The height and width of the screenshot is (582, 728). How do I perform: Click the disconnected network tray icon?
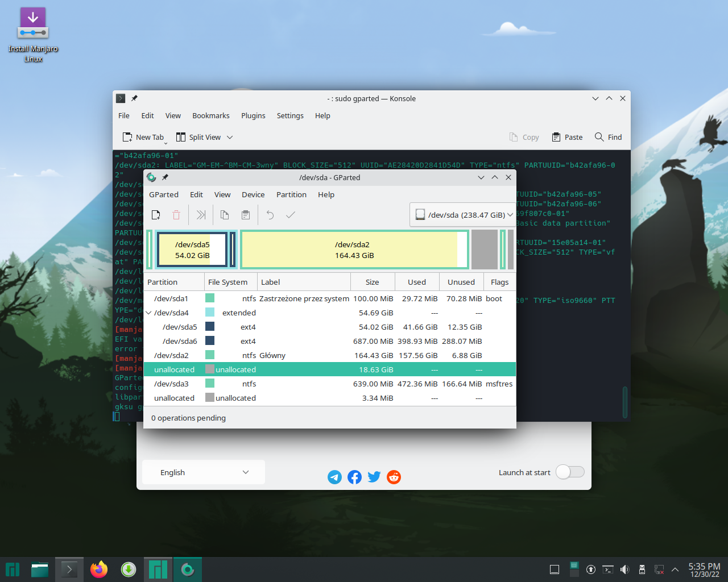(x=659, y=569)
